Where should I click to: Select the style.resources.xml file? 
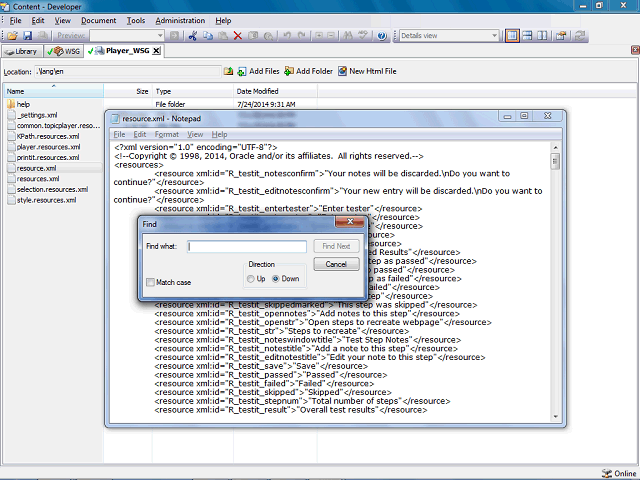(46, 200)
